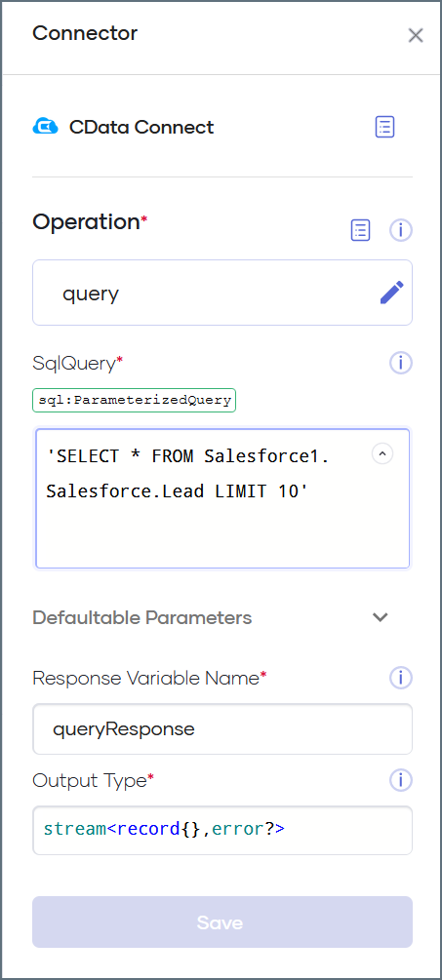
Task: Focus the SELECT statement text editor
Action: 222,498
